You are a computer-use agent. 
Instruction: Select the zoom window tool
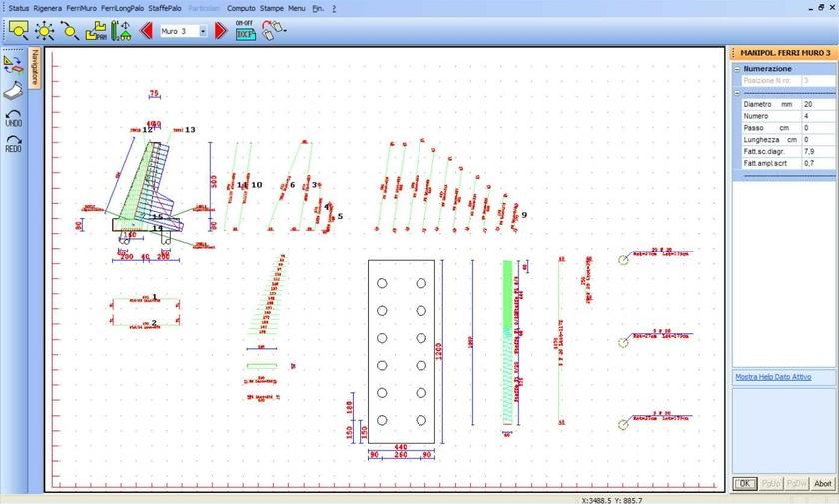click(x=18, y=31)
